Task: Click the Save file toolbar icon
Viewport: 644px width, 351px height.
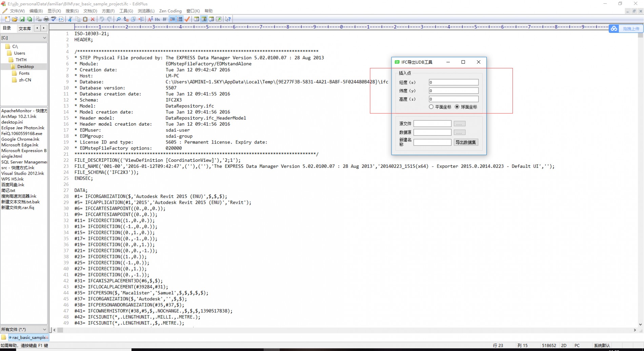Action: [22, 19]
